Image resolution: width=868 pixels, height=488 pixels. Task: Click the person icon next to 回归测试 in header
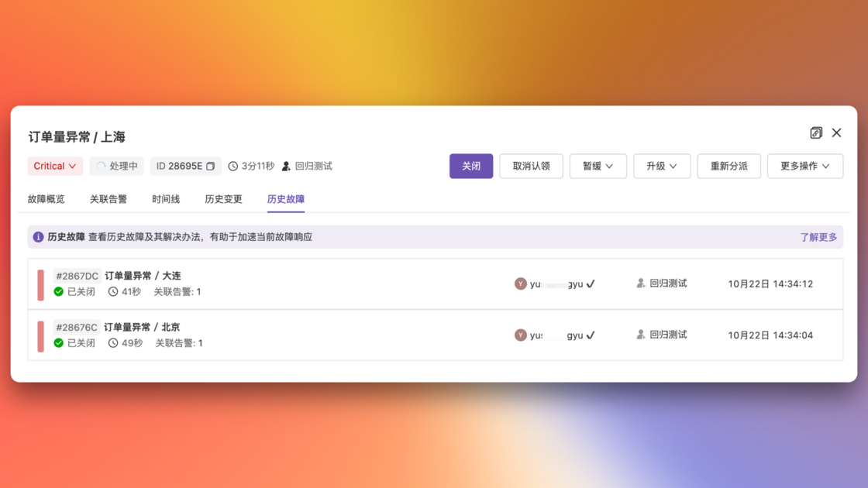286,166
